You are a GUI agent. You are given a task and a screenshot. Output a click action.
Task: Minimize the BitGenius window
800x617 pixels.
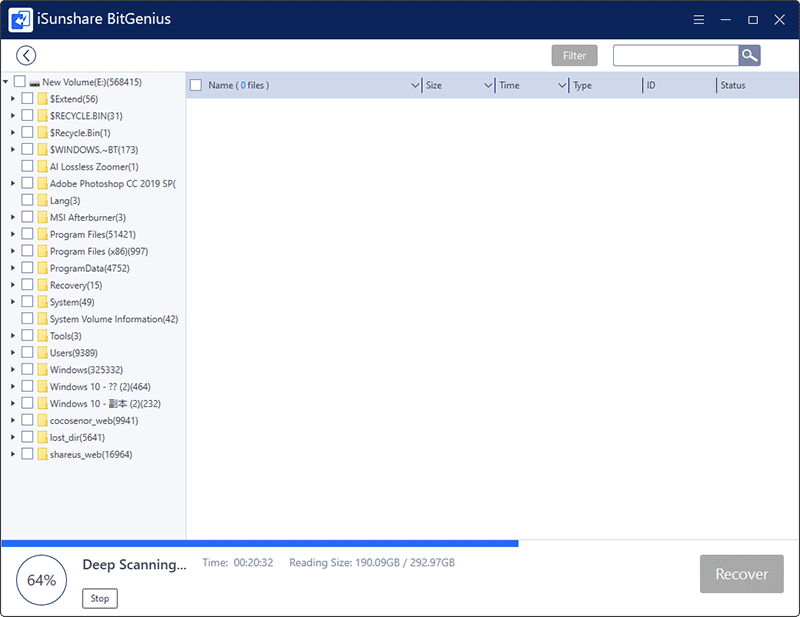[x=726, y=19]
